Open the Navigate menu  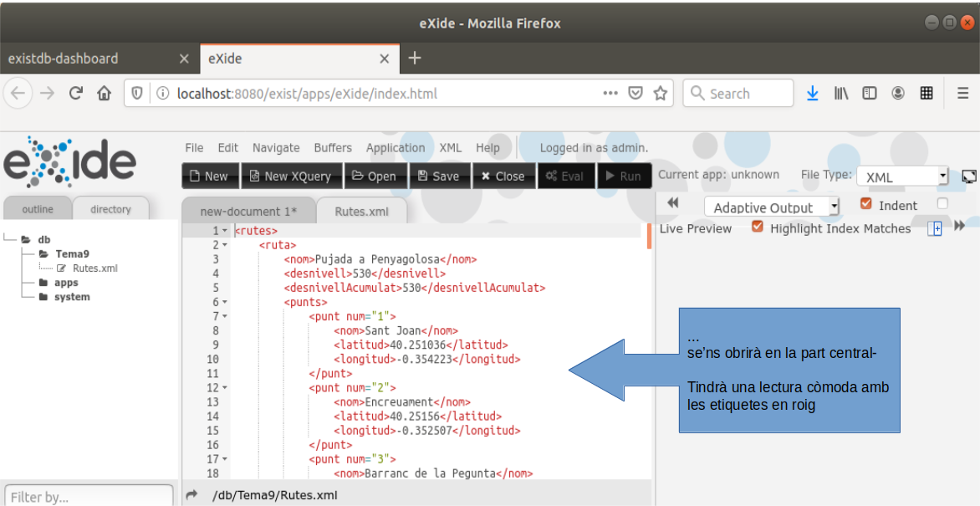(276, 148)
